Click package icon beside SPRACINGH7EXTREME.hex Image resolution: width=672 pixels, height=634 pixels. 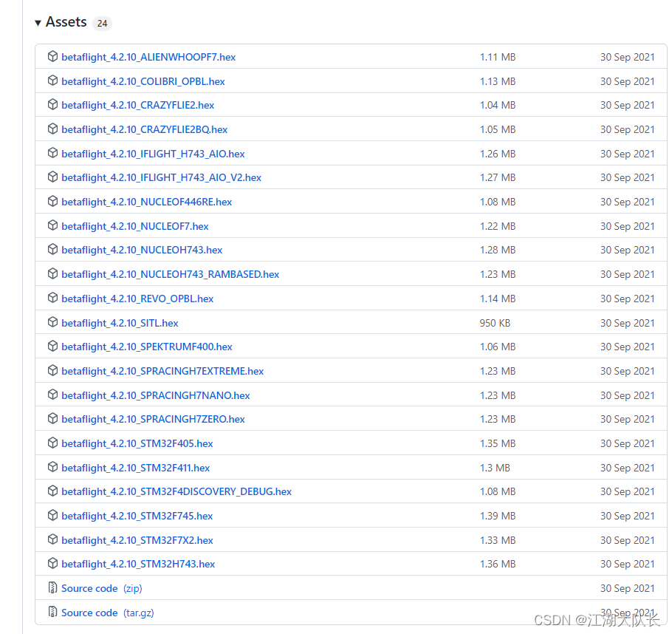coord(52,370)
